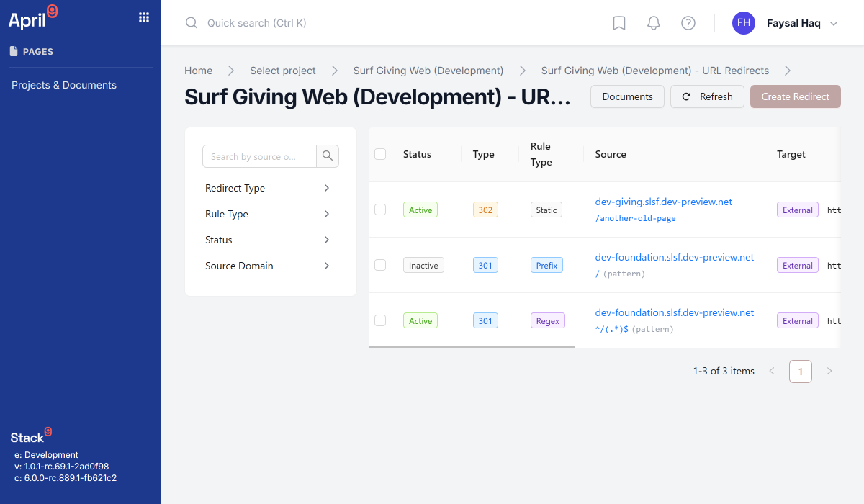Click the External tag in Regex row

pyautogui.click(x=798, y=321)
